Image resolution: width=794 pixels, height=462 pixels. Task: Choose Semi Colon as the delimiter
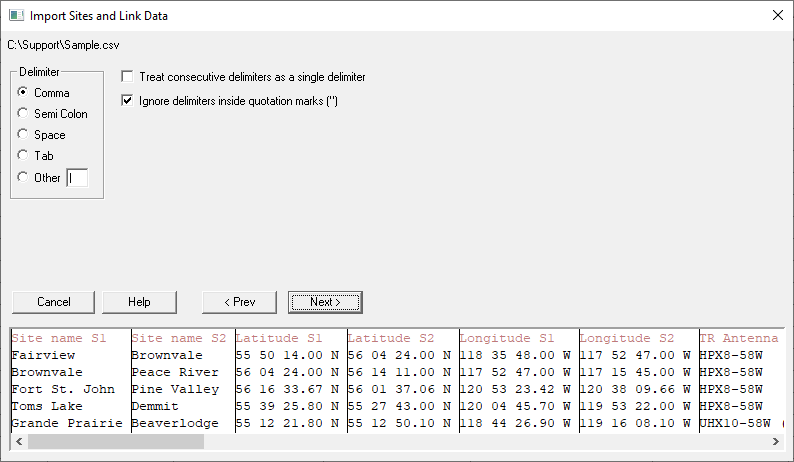[23, 114]
